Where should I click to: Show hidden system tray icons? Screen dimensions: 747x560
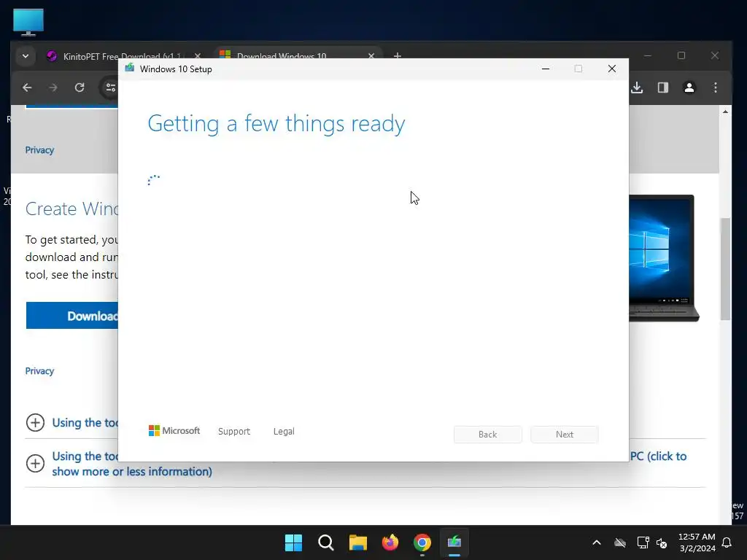click(597, 542)
